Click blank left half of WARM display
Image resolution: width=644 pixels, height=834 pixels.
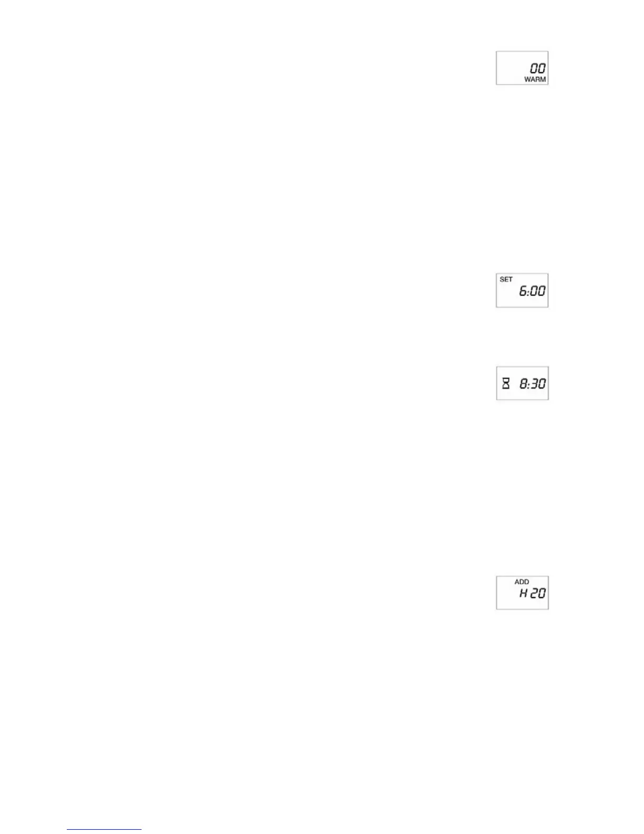(510, 68)
